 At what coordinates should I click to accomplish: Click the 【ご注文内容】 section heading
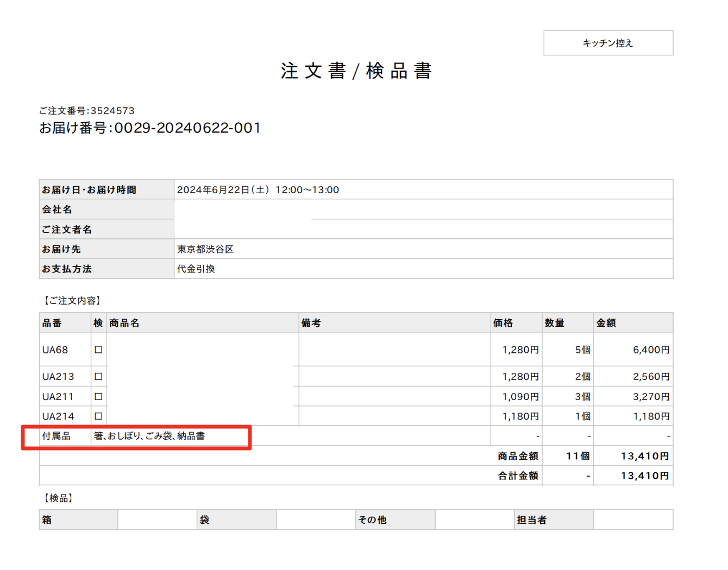72,300
